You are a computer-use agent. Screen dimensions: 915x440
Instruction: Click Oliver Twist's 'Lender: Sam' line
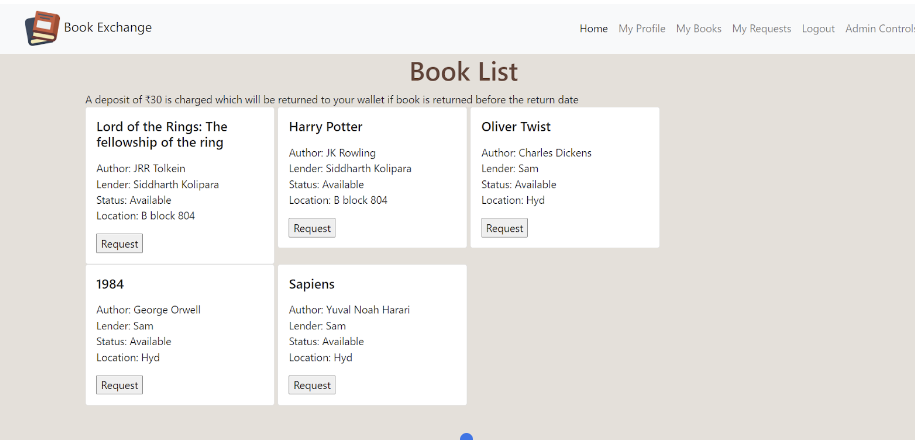(509, 169)
